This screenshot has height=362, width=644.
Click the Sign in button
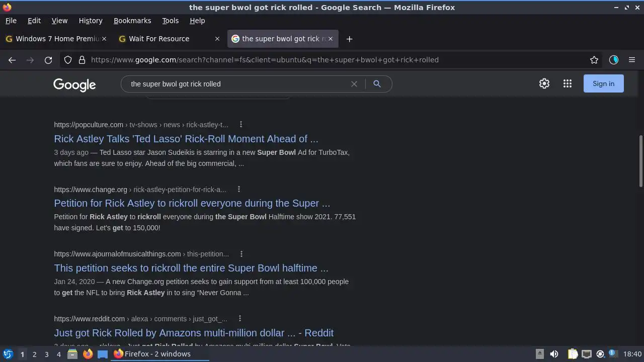[x=603, y=83]
